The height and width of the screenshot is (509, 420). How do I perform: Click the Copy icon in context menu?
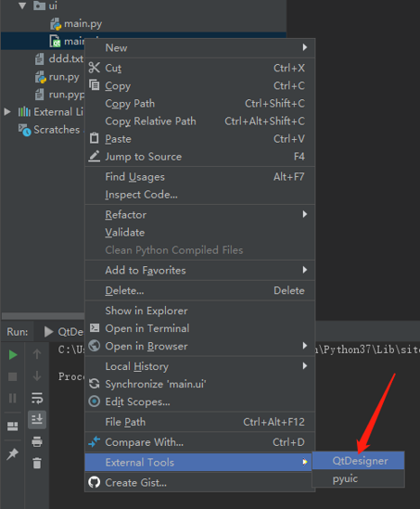[95, 85]
